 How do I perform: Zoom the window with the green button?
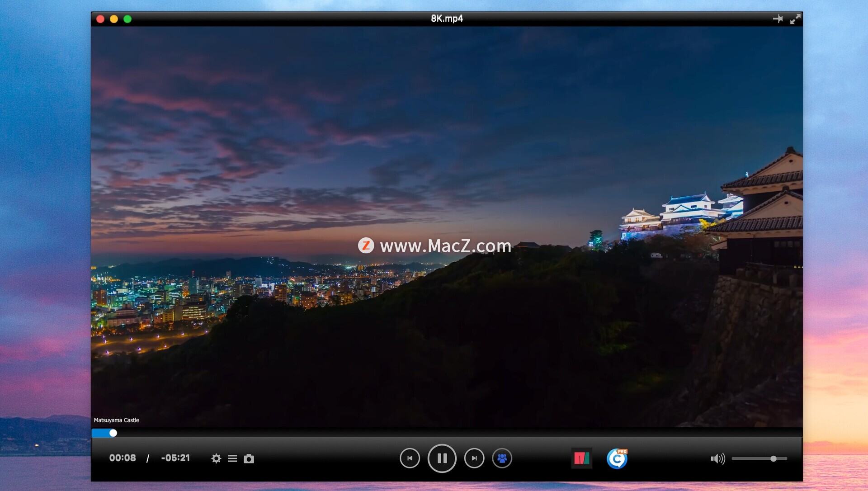tap(127, 19)
